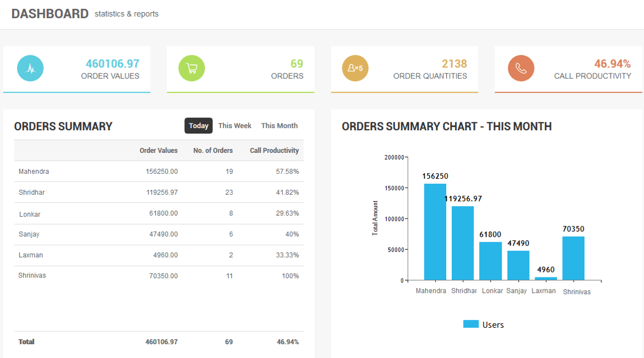
Task: Click order value 4960.00 in table
Action: pos(166,255)
